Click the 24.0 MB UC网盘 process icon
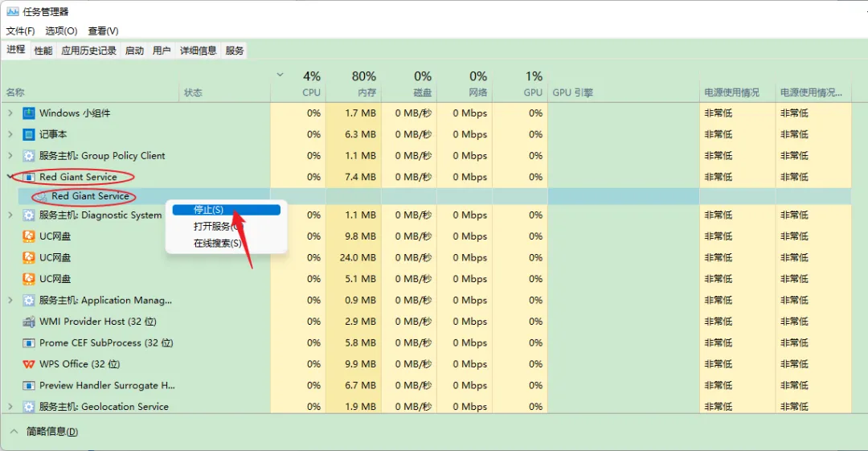The width and height of the screenshot is (868, 451). coord(29,257)
